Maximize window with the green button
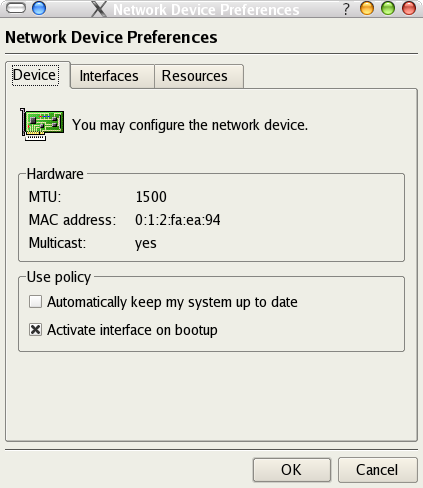The width and height of the screenshot is (423, 488). [x=388, y=8]
